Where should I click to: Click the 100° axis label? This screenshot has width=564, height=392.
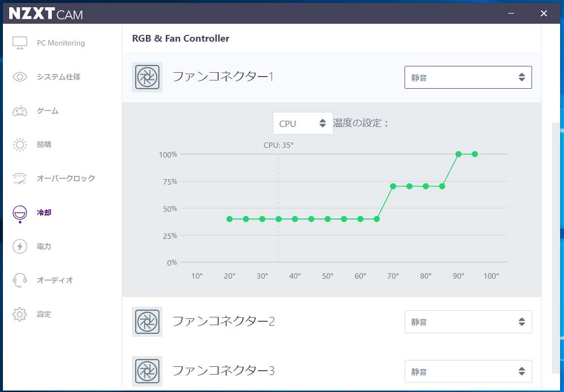491,276
